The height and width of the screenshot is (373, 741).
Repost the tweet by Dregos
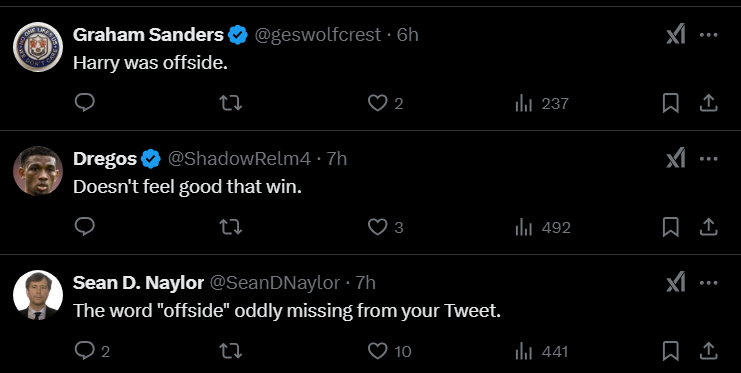point(231,227)
